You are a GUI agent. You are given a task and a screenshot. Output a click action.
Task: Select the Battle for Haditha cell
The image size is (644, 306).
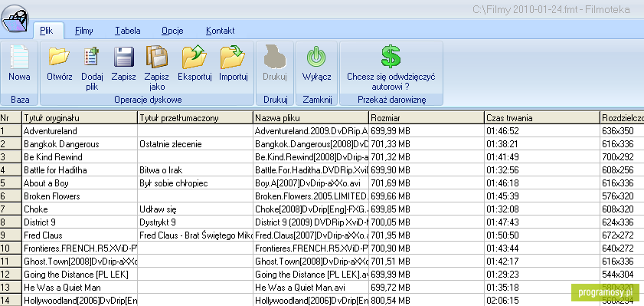[x=80, y=170]
